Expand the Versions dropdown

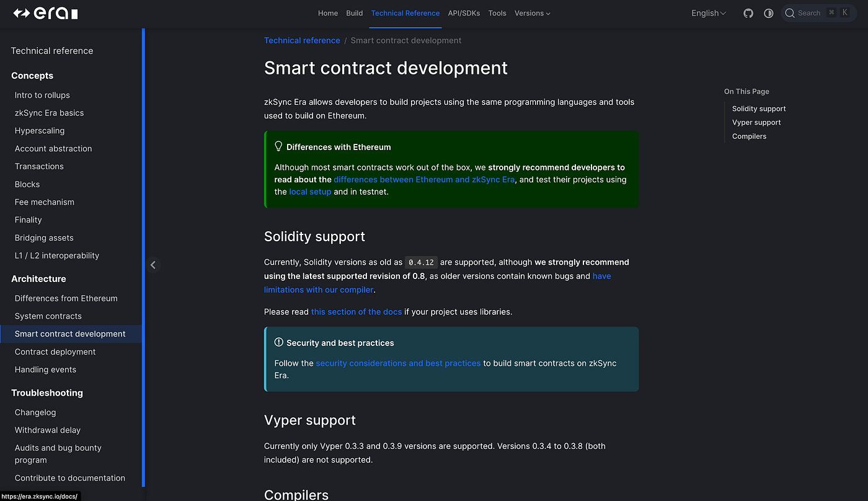coord(532,13)
